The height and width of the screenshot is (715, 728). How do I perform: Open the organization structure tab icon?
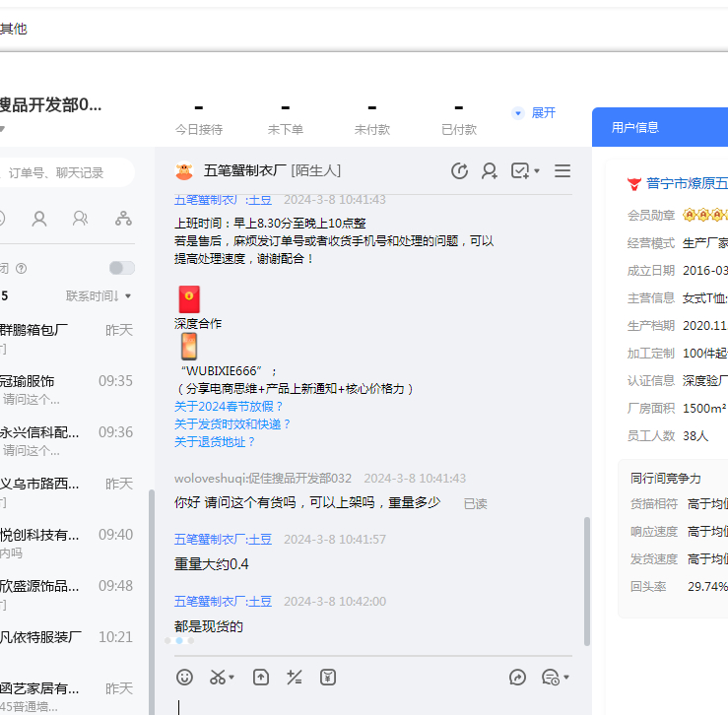pyautogui.click(x=123, y=219)
